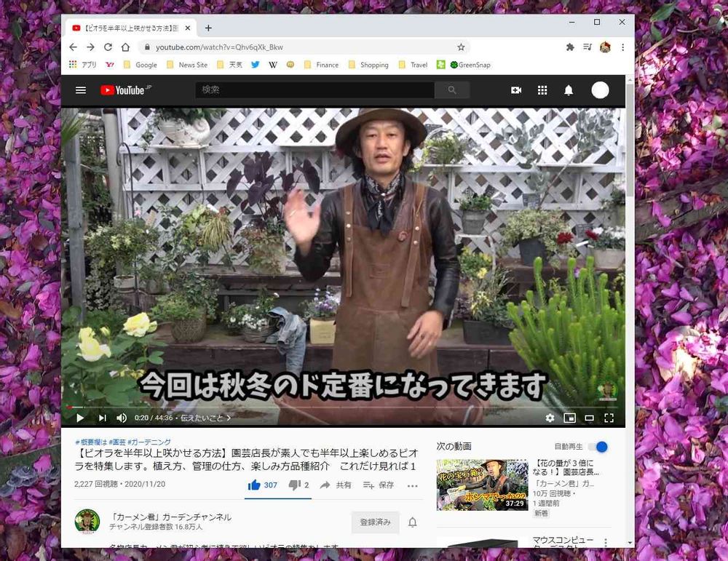Viewport: 728px width, 561px height.
Task: Click the create video camera icon
Action: point(516,90)
